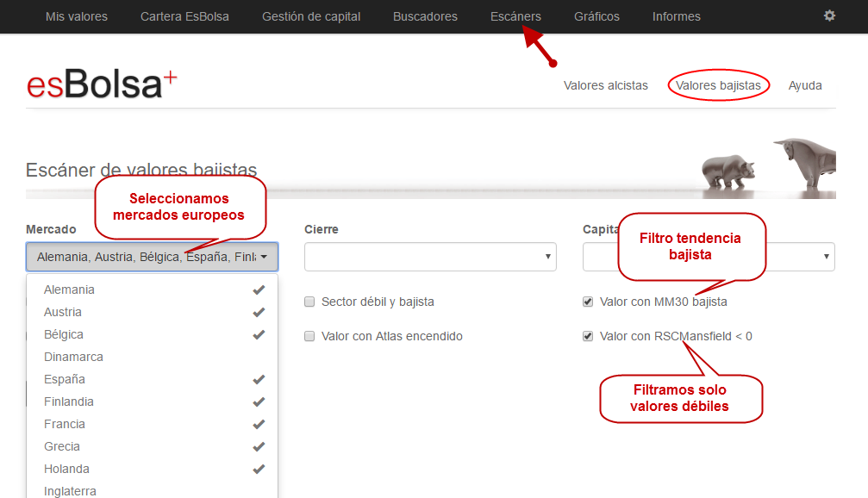Open the Valores bajistas page
868x498 pixels.
pos(718,85)
